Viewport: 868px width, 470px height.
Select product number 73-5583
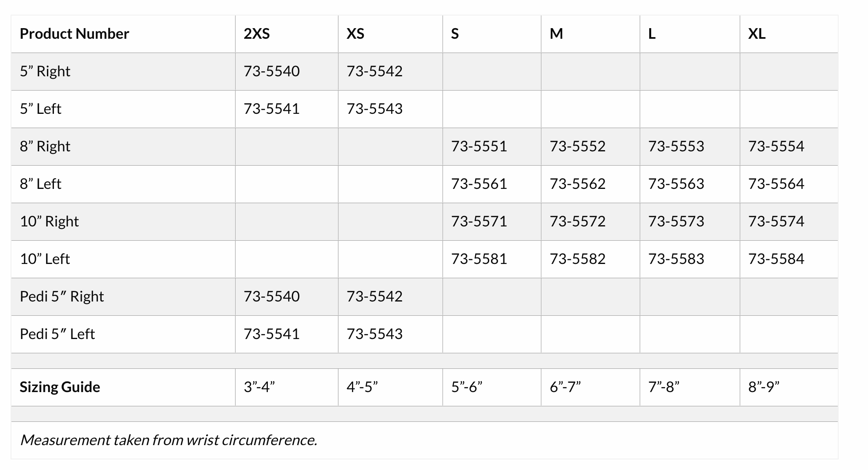676,259
